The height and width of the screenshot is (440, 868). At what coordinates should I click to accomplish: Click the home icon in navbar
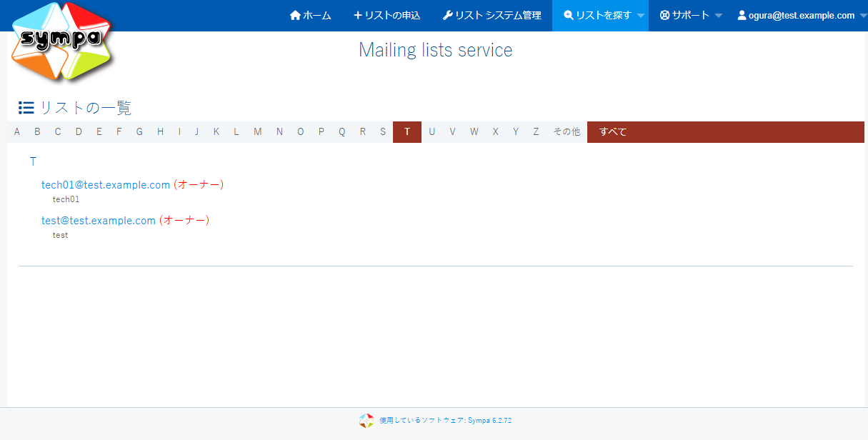point(295,15)
